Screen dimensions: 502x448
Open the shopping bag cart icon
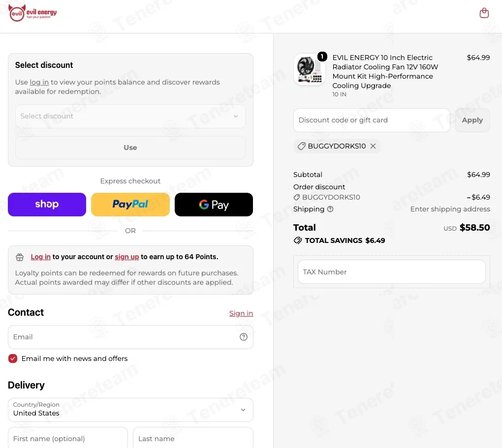pos(484,13)
